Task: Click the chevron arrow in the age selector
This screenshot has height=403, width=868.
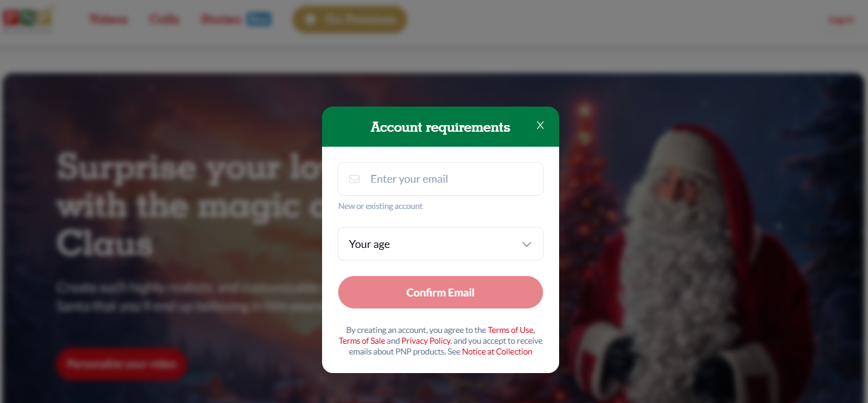Action: (527, 244)
